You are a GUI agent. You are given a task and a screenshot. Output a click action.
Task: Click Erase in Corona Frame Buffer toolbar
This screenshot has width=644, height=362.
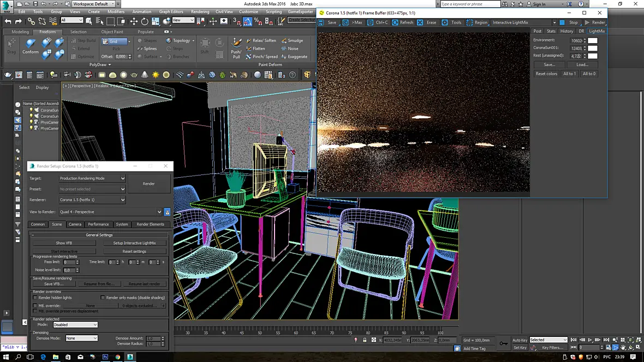(x=427, y=22)
